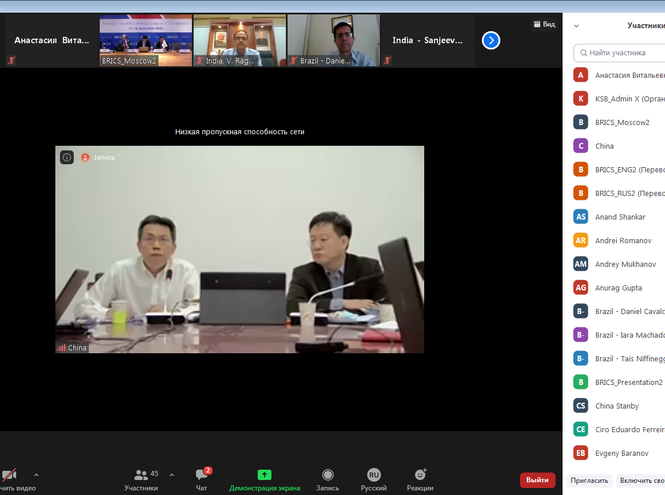Select Anand Shankar in participants list
The width and height of the screenshot is (665, 495).
tap(619, 215)
